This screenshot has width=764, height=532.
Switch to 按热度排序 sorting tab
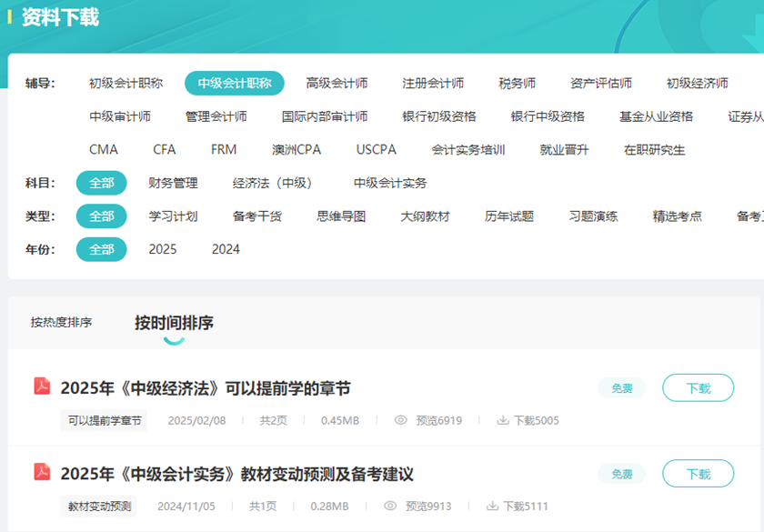click(61, 322)
